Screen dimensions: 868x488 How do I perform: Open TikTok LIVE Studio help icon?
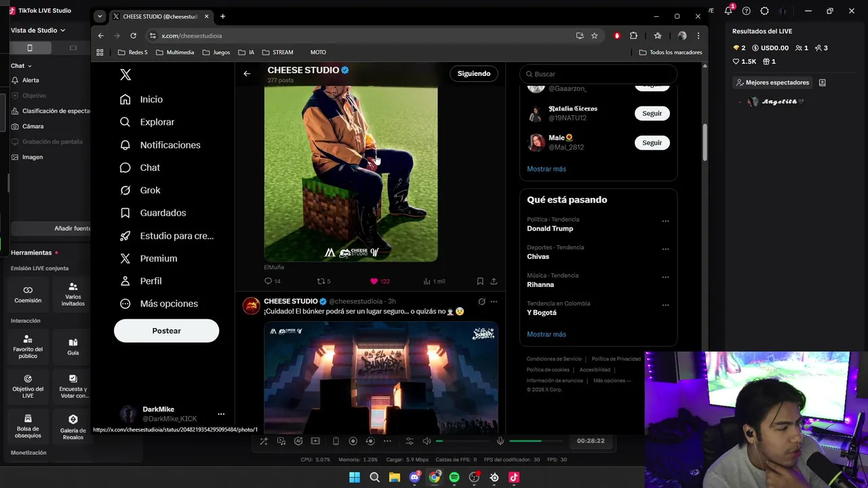pyautogui.click(x=747, y=11)
